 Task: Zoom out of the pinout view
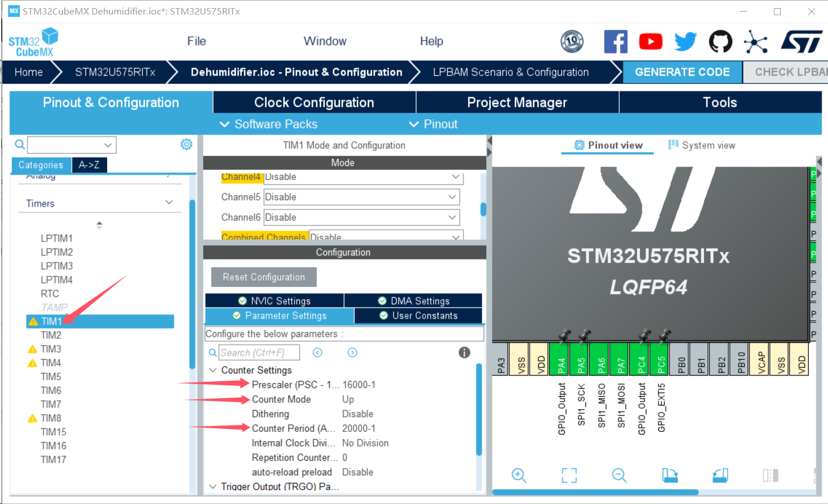click(620, 475)
